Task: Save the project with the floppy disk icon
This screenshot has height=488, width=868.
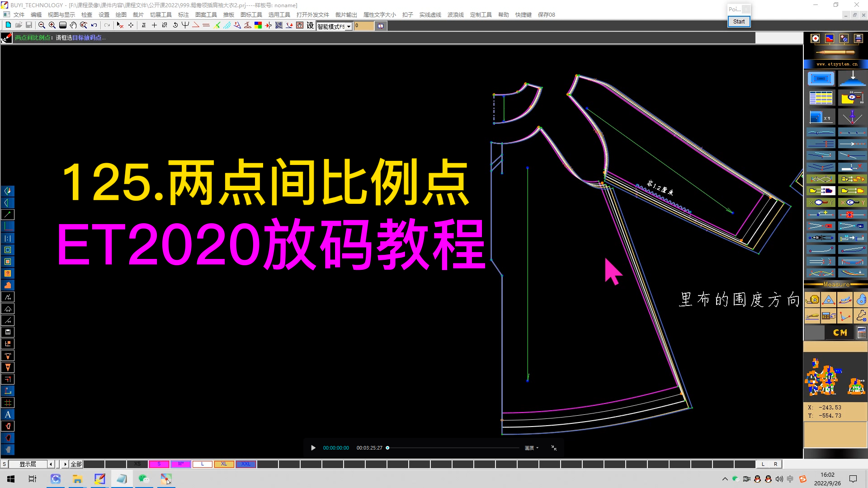Action: pos(29,25)
